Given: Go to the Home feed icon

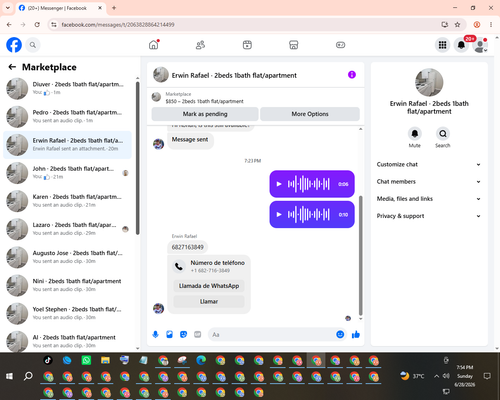Looking at the screenshot, I should point(154,45).
